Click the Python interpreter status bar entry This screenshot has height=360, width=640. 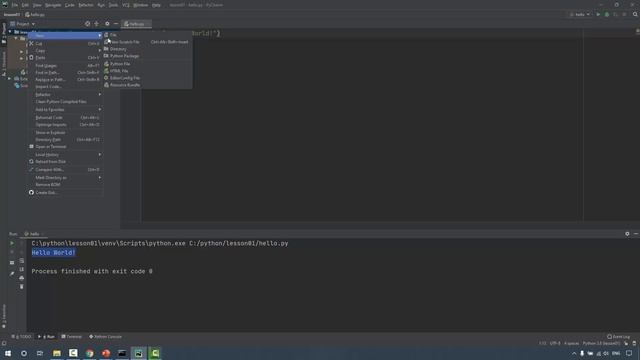point(602,343)
